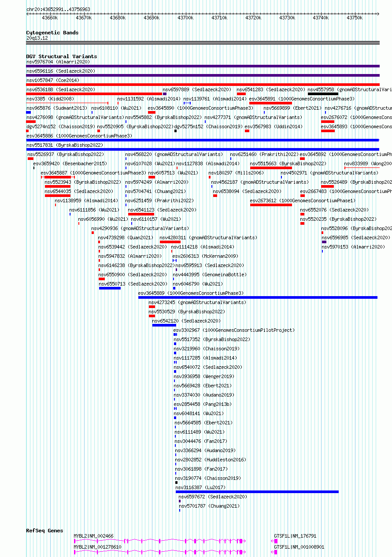Click the nsv6550713 (Sedlazeck2020) label

[x=133, y=284]
